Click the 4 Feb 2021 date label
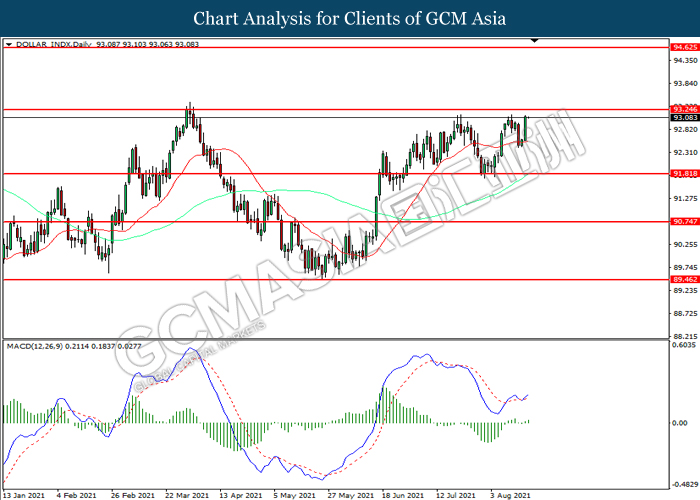700x500 pixels. pos(76,495)
